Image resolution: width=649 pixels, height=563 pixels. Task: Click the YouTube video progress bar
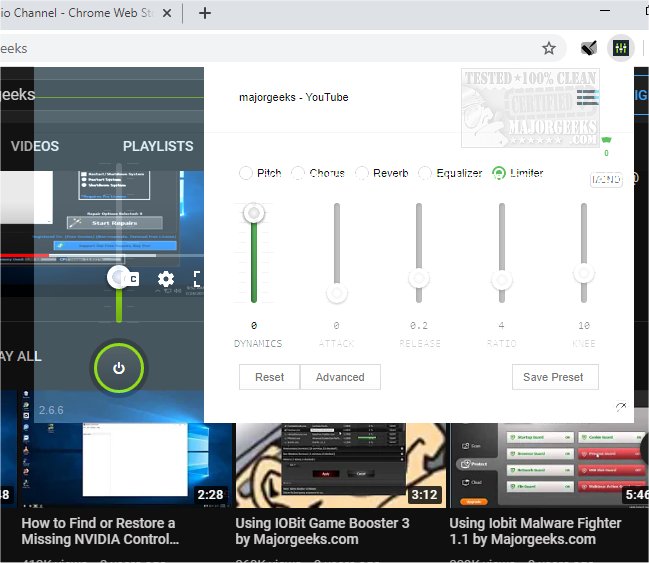click(x=102, y=255)
